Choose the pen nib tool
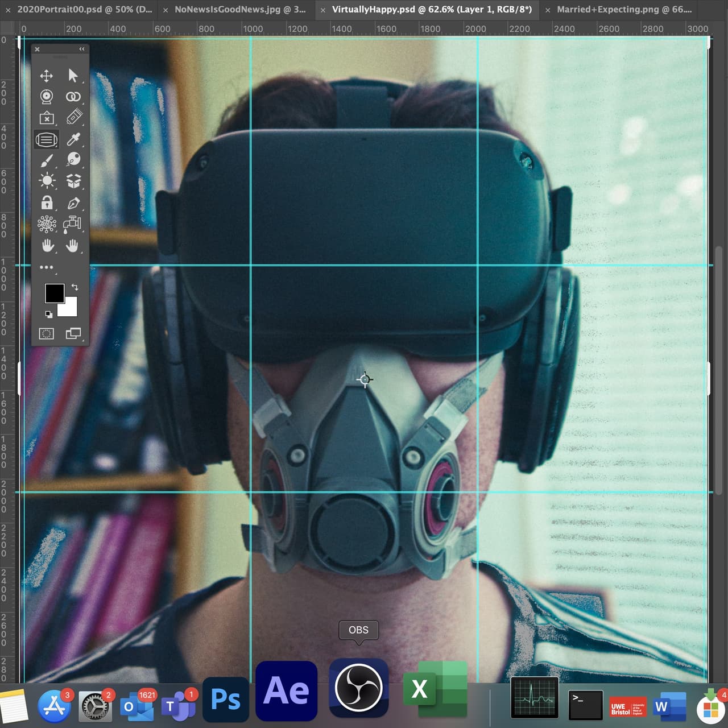 point(73,203)
